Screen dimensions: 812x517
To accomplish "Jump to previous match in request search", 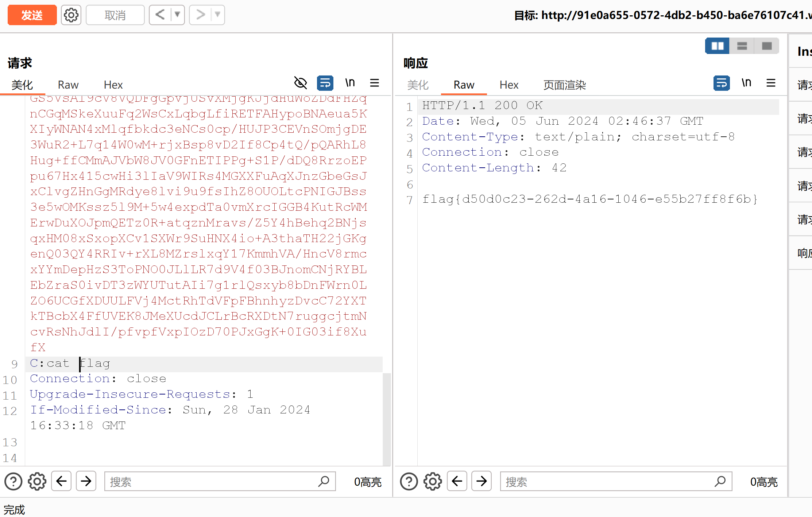I will (61, 481).
